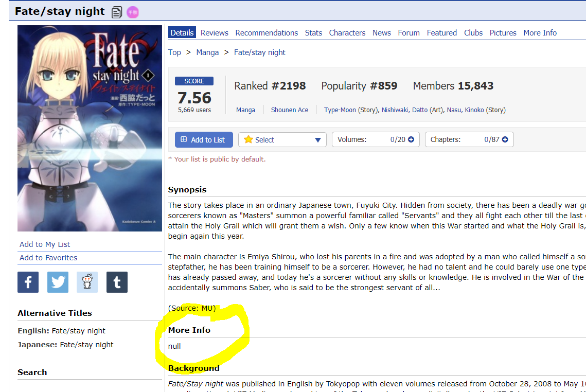The width and height of the screenshot is (586, 392).
Task: Share the page on Tumblr
Action: point(117,282)
